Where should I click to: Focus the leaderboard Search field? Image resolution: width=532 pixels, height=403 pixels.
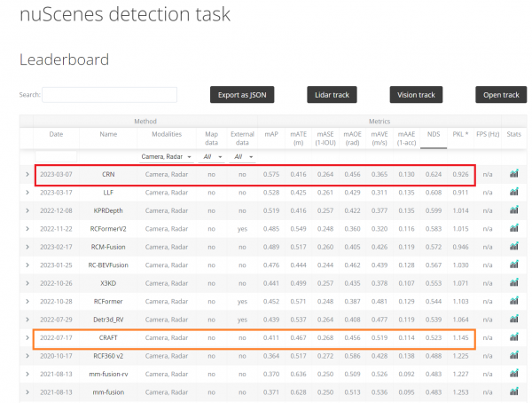109,95
